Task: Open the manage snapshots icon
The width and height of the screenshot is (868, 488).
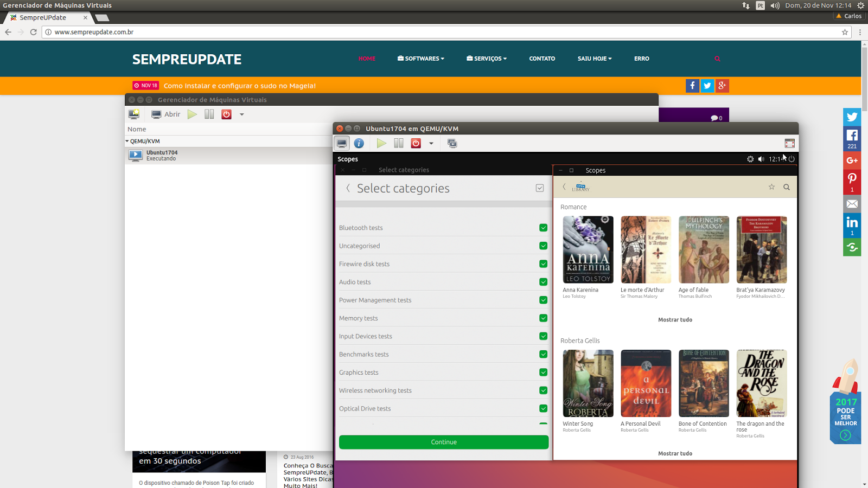Action: [x=452, y=143]
